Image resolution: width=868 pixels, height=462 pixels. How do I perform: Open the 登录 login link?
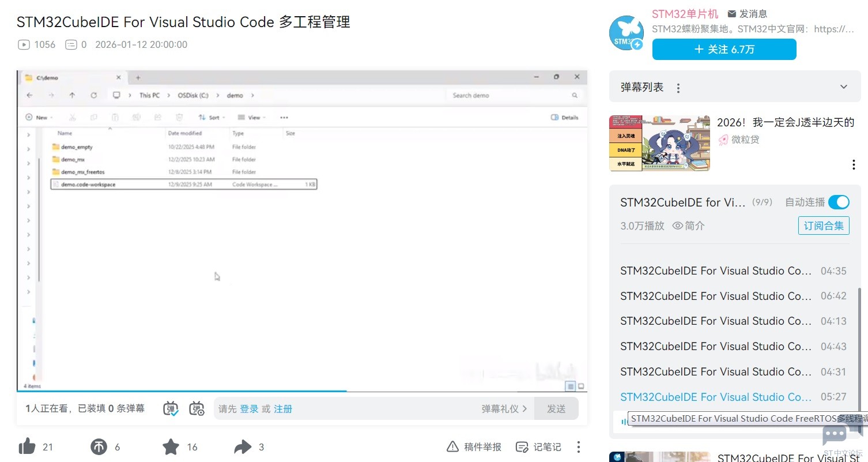tap(249, 409)
